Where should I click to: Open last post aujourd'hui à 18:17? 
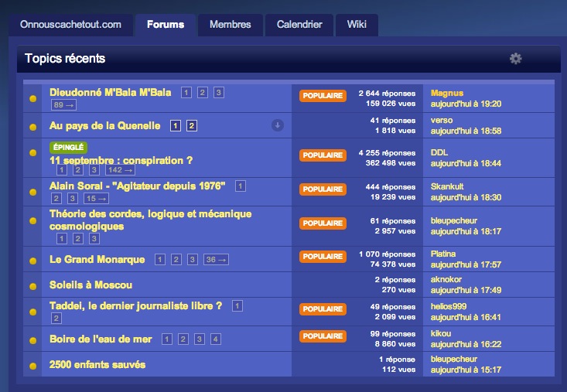pos(466,232)
